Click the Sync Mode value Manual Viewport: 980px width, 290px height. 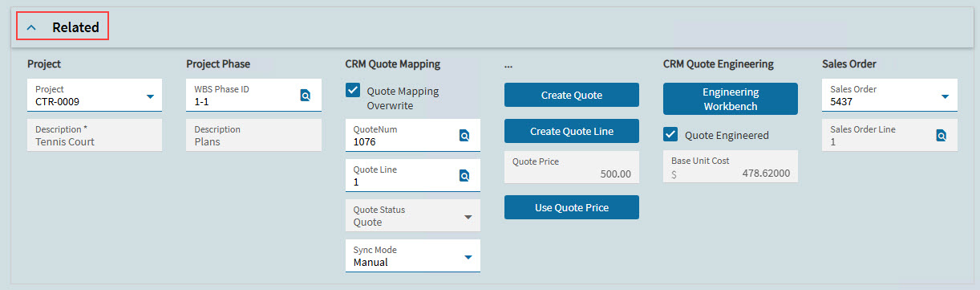tap(371, 262)
